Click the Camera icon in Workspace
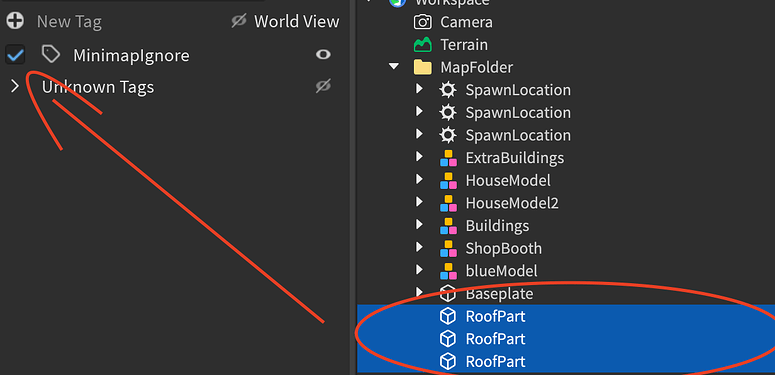This screenshot has width=775, height=375. coord(423,22)
